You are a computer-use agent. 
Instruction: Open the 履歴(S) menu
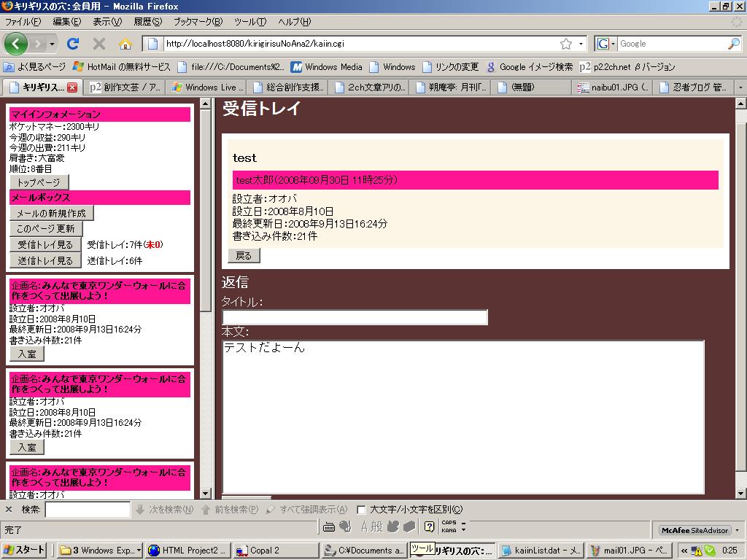click(147, 21)
